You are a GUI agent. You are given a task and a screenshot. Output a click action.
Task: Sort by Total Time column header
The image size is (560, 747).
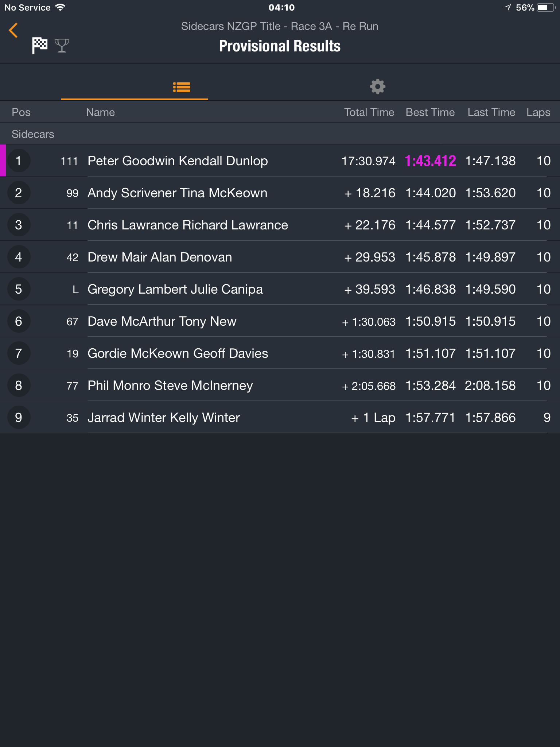(x=369, y=112)
